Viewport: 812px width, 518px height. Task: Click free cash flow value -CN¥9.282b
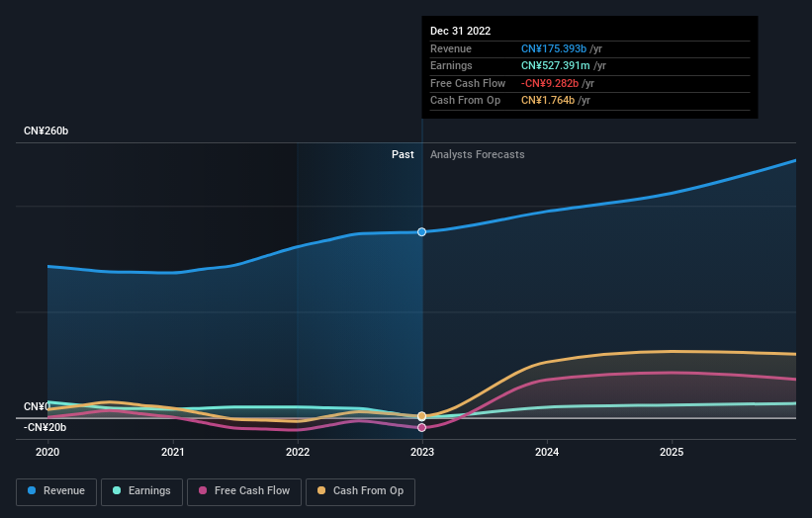click(x=550, y=83)
